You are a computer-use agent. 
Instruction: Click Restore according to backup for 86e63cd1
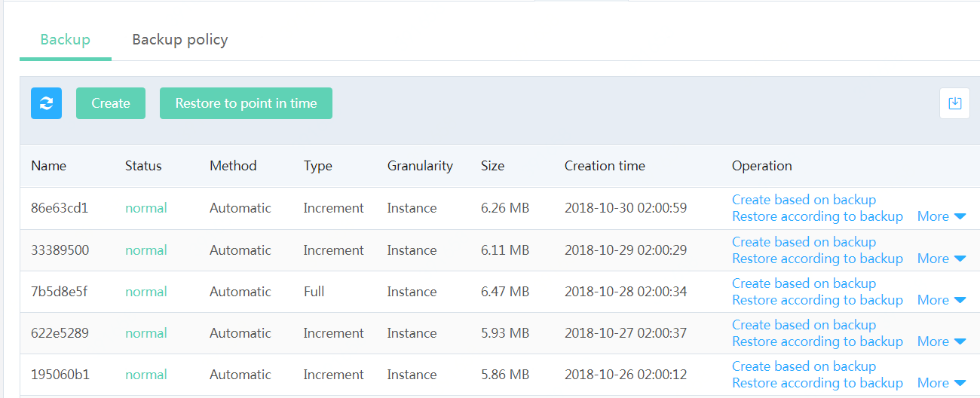tap(817, 216)
